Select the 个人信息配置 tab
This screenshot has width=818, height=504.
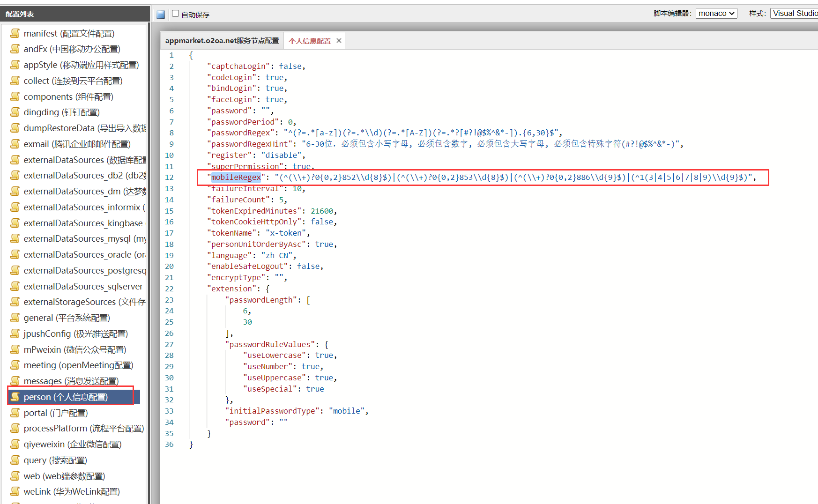pos(310,41)
